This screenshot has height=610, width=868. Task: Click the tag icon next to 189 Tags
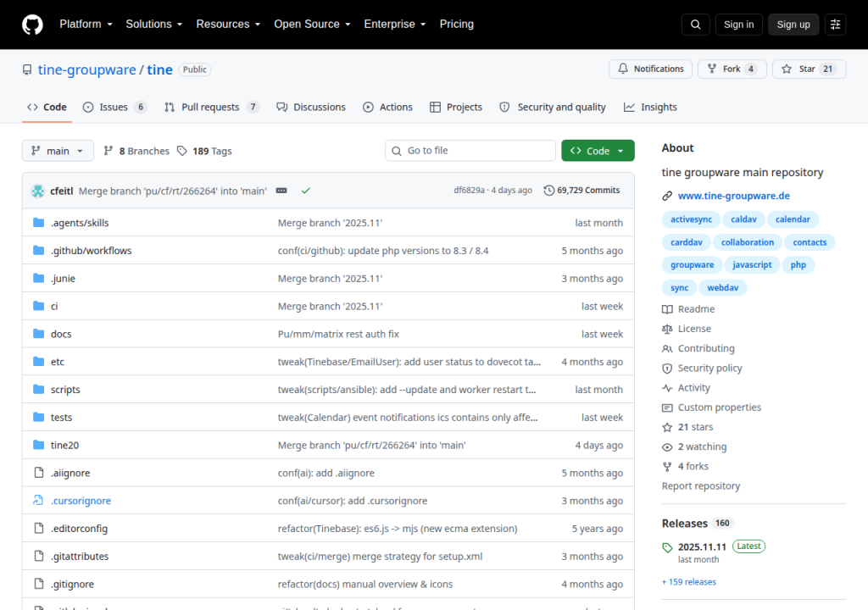[x=181, y=151]
